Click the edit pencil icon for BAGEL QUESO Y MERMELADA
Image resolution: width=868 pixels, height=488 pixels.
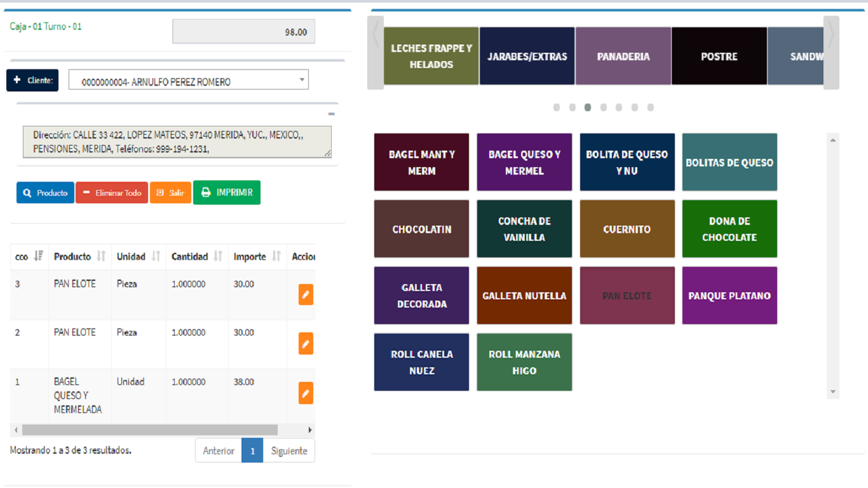tap(306, 393)
